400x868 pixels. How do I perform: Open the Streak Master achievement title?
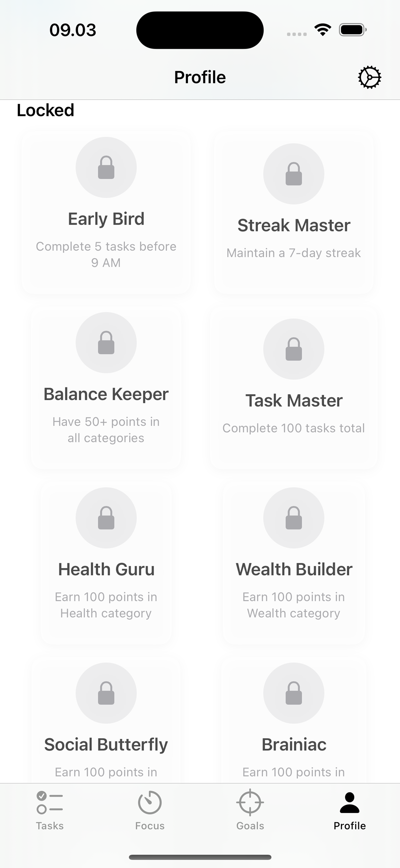294,225
